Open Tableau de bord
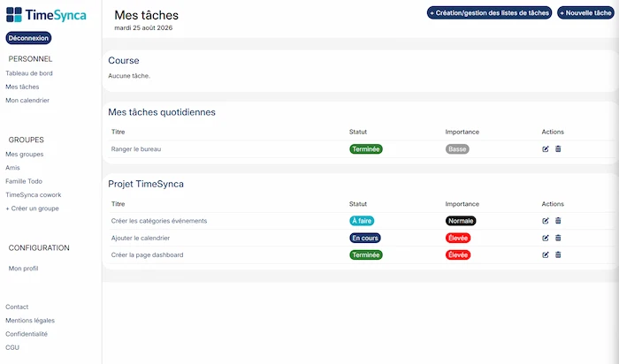Image resolution: width=619 pixels, height=364 pixels. [x=29, y=73]
